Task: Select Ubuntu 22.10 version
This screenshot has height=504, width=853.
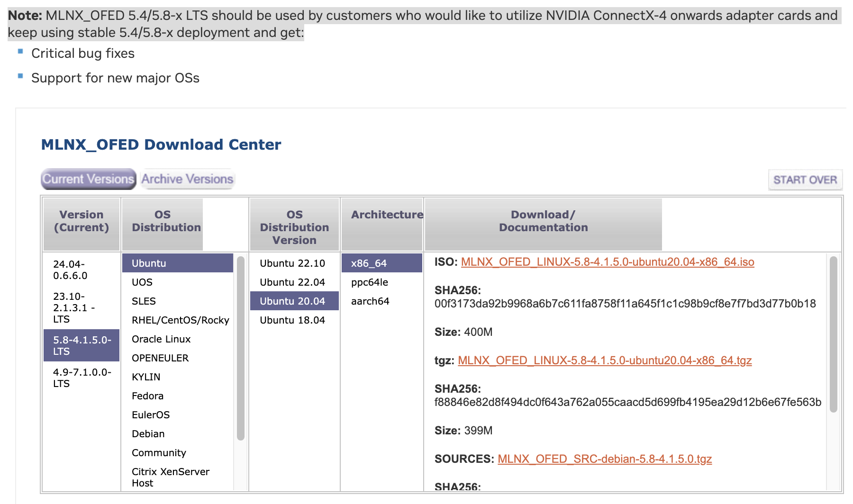Action: [294, 263]
